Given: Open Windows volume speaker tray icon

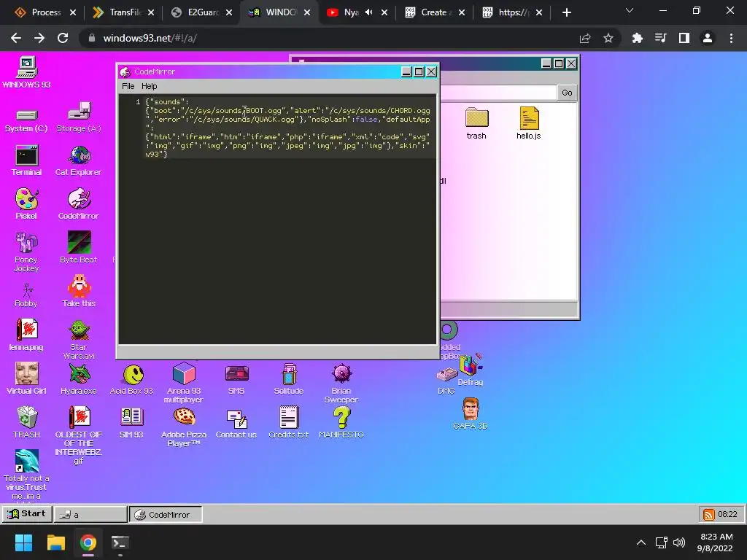Looking at the screenshot, I should (x=679, y=542).
